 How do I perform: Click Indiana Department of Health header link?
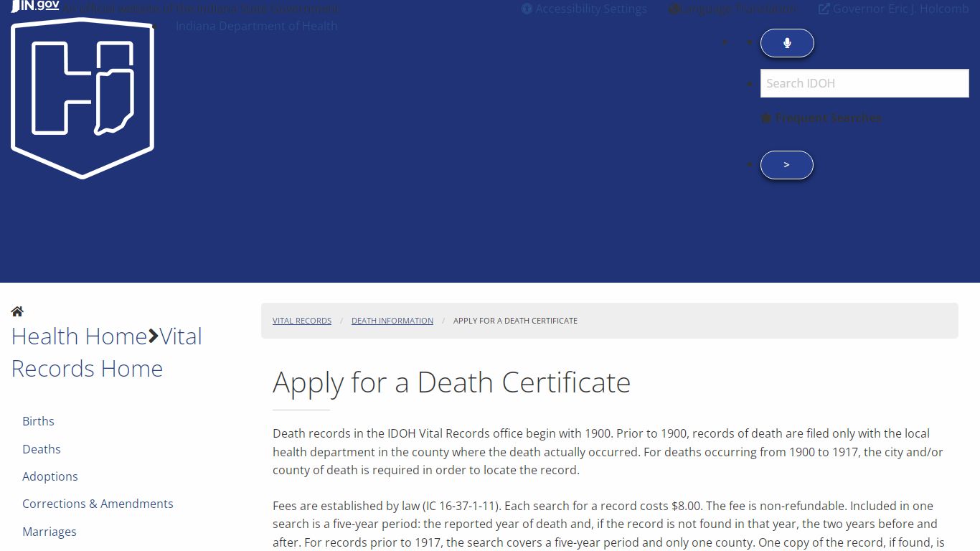point(256,26)
